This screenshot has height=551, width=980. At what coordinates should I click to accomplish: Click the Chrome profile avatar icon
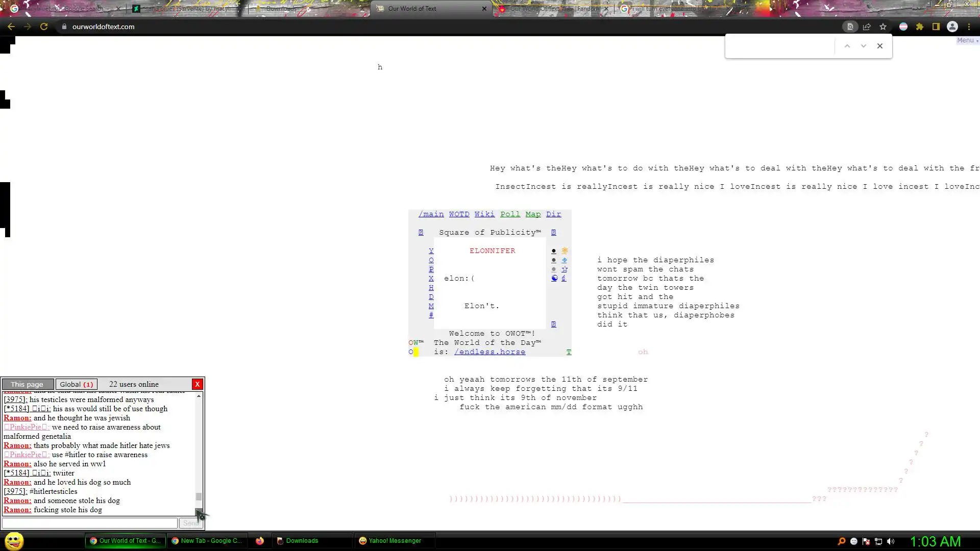point(952,27)
